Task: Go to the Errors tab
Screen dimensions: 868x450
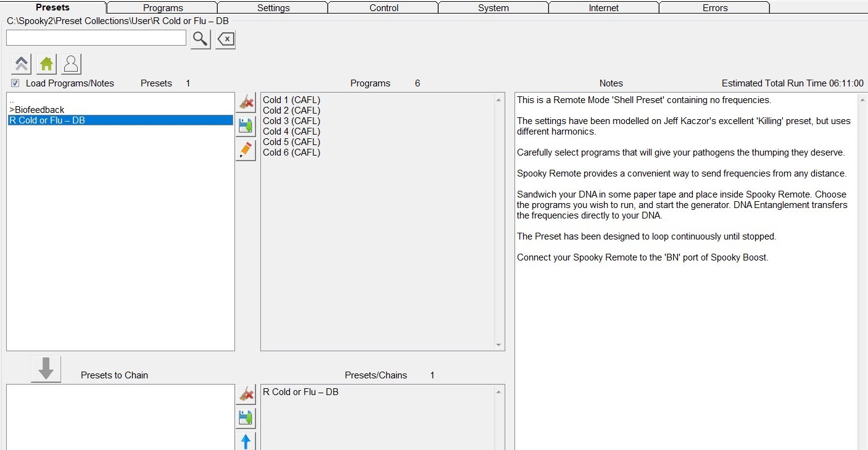Action: pyautogui.click(x=715, y=8)
